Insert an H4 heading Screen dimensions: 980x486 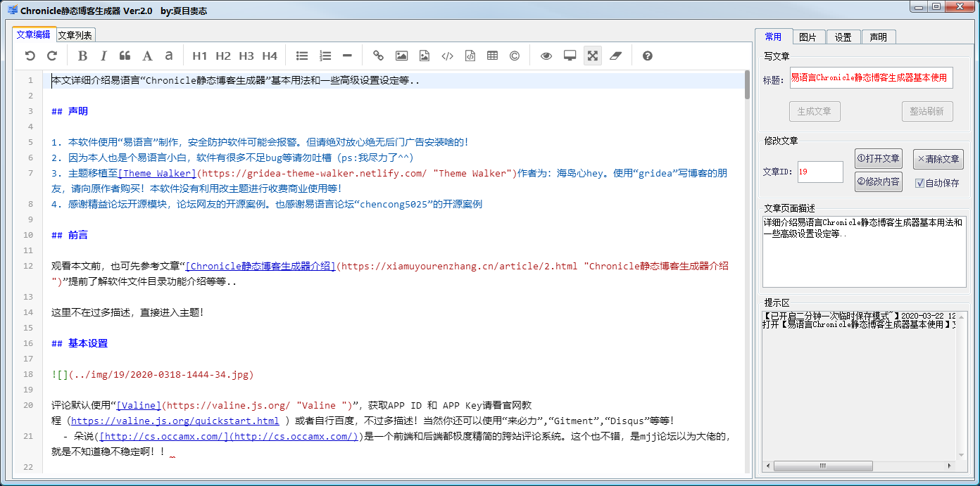click(x=270, y=56)
